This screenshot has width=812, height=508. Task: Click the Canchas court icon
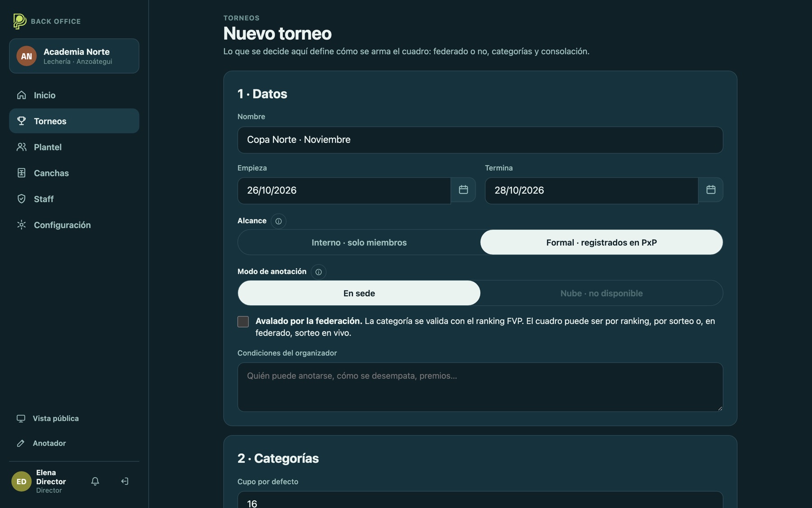coord(21,173)
